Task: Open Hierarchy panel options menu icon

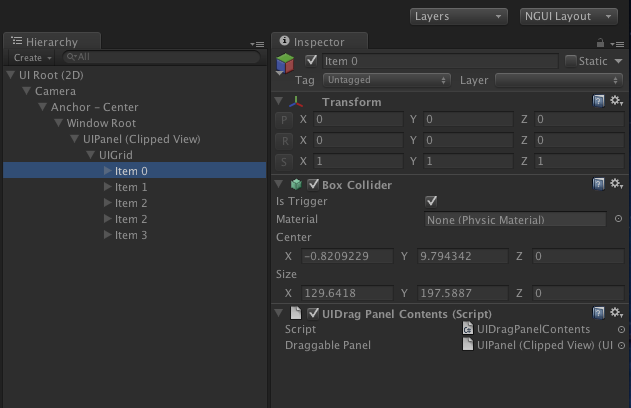Action: pyautogui.click(x=257, y=44)
